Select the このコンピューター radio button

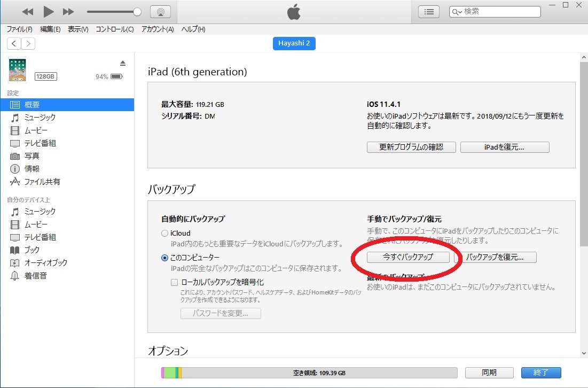coord(164,258)
